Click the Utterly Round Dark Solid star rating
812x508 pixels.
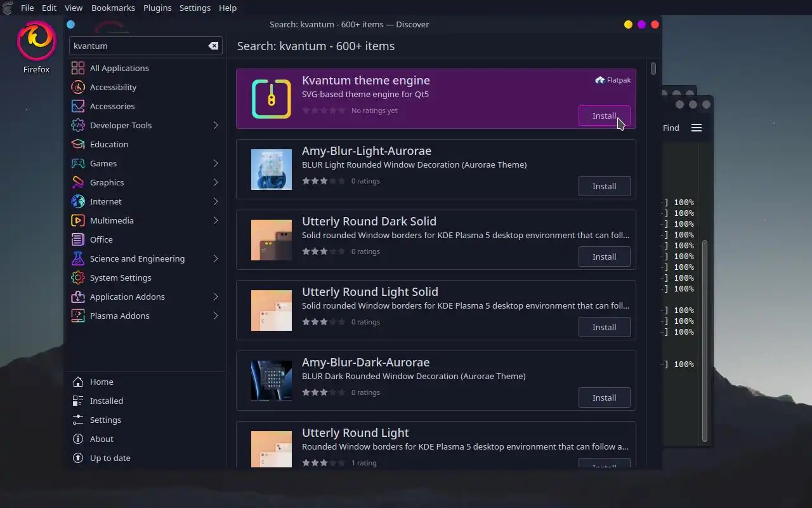[324, 251]
